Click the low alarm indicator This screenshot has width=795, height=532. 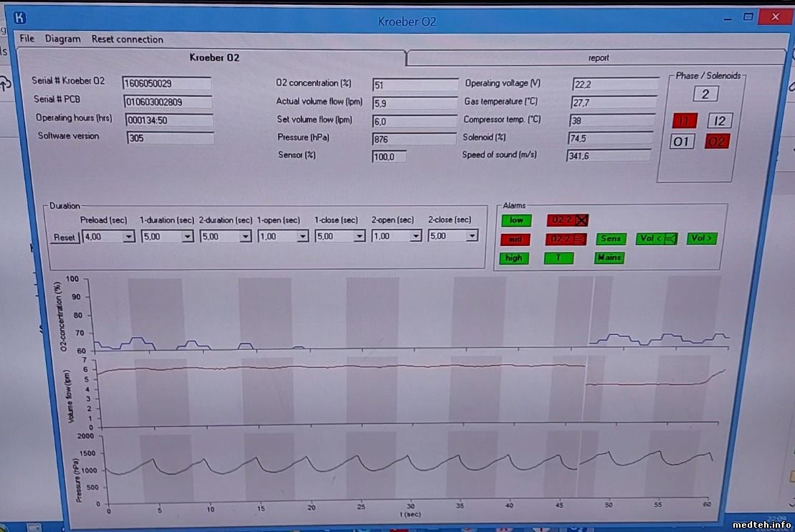click(516, 220)
